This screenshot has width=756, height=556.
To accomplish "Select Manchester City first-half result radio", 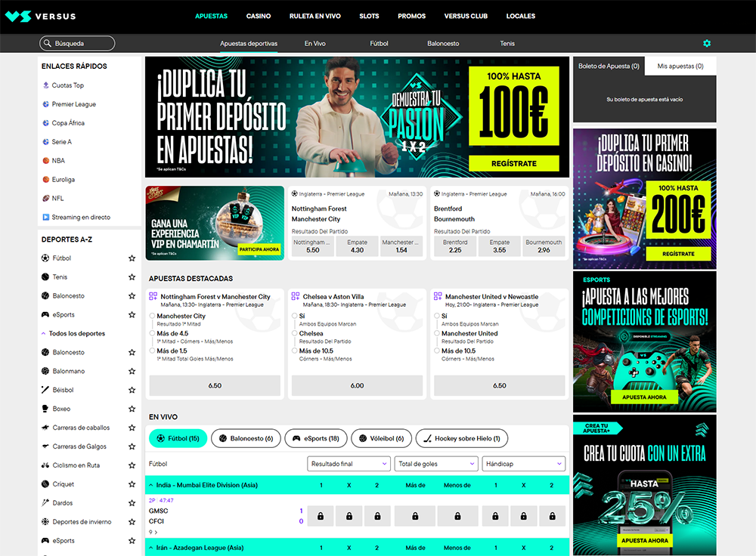I will click(x=153, y=316).
